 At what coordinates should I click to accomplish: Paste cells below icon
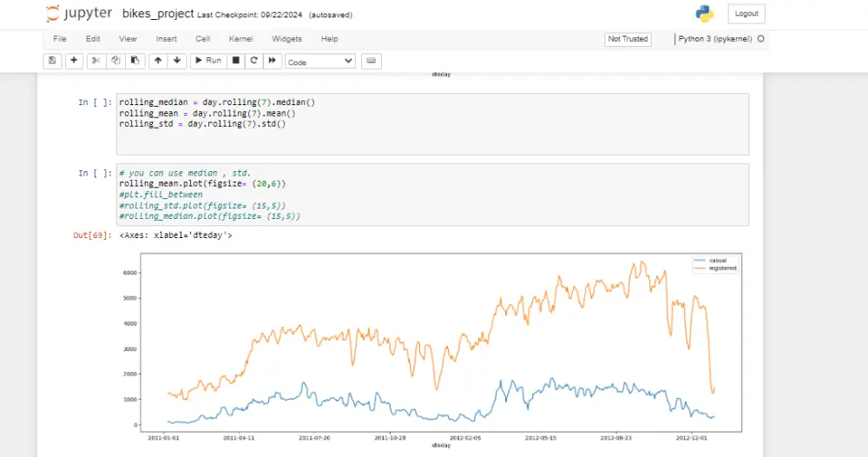point(135,61)
